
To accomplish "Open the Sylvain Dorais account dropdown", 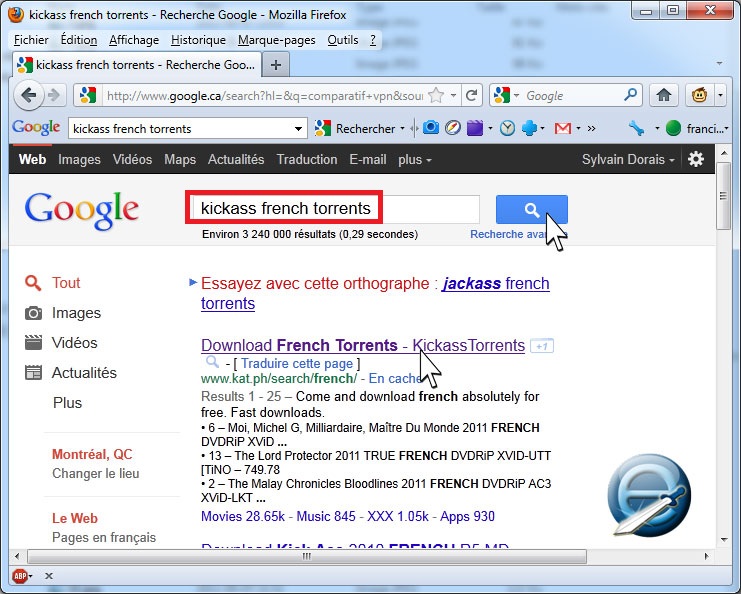I will click(628, 160).
